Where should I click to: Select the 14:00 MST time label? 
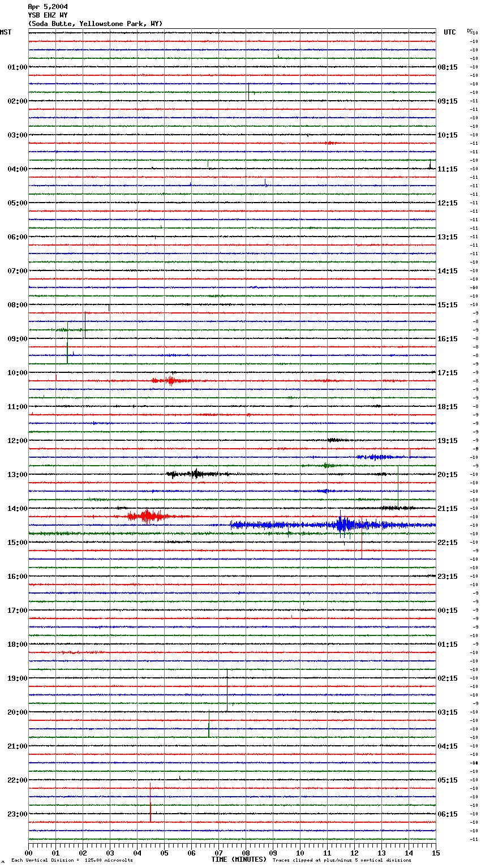[17, 509]
